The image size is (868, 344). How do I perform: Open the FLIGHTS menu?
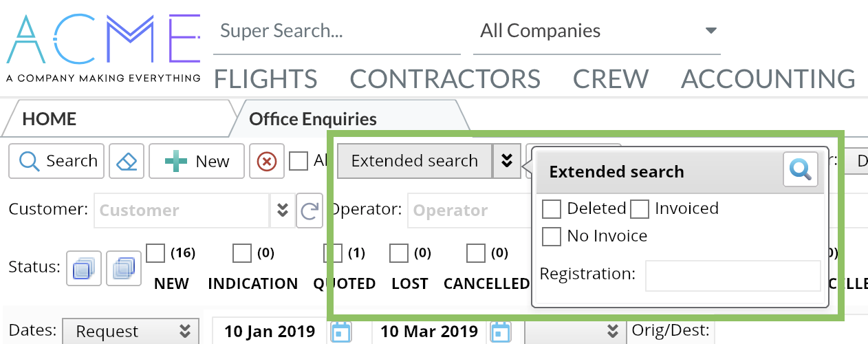coord(265,79)
